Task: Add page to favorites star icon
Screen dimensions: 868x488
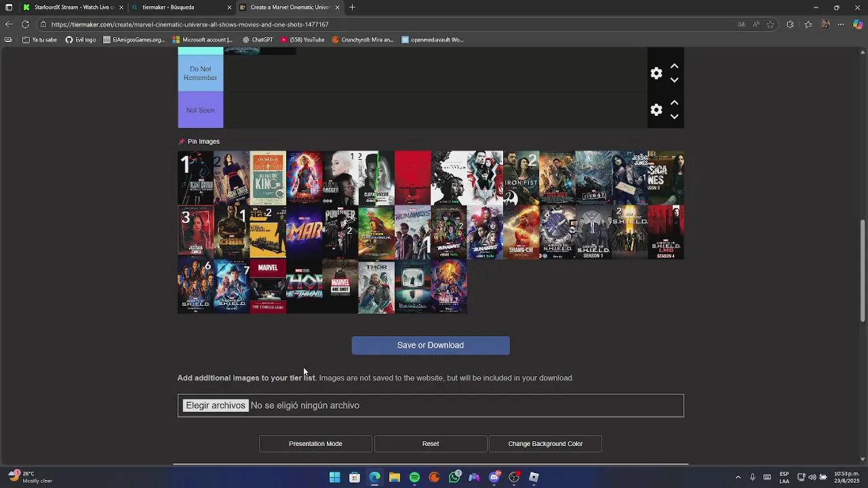Action: [770, 24]
